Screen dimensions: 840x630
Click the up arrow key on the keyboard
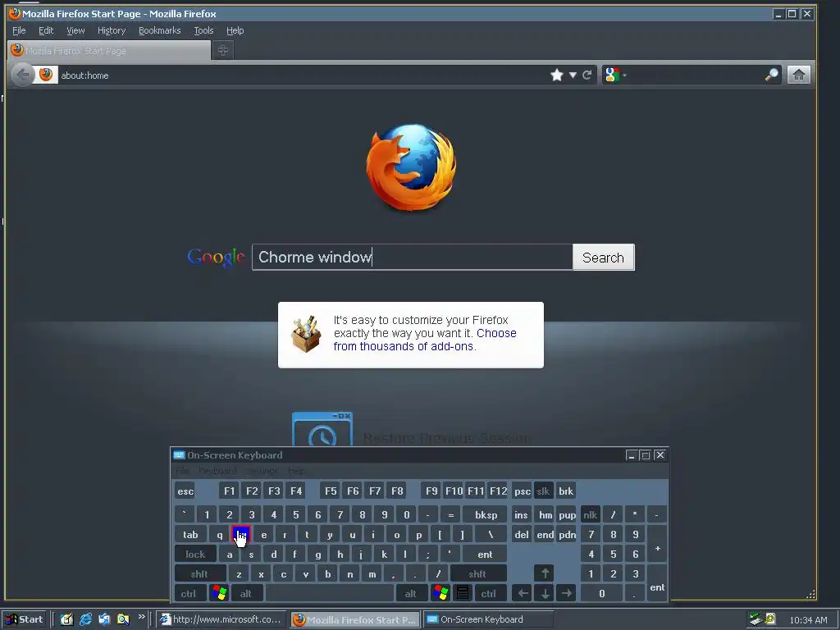click(545, 573)
